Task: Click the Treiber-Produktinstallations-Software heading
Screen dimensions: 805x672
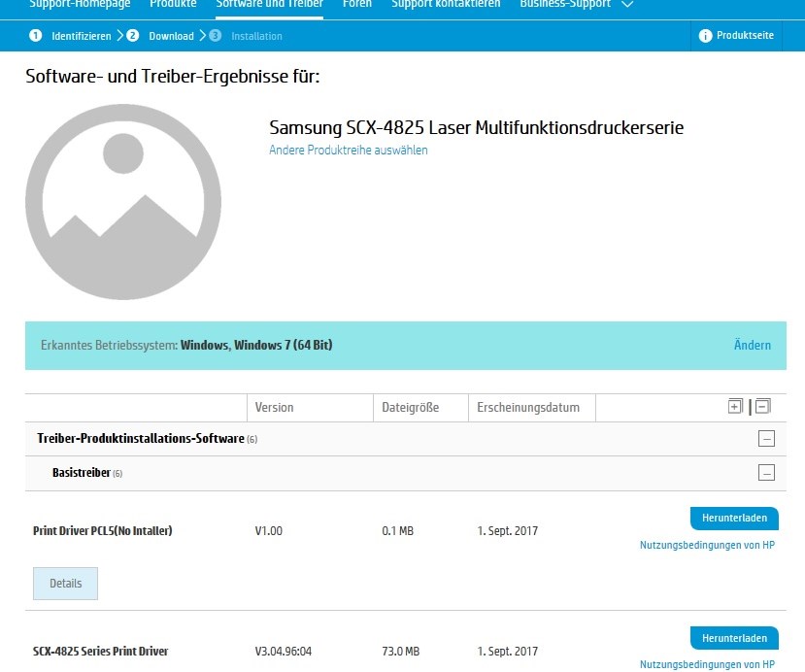Action: [141, 438]
